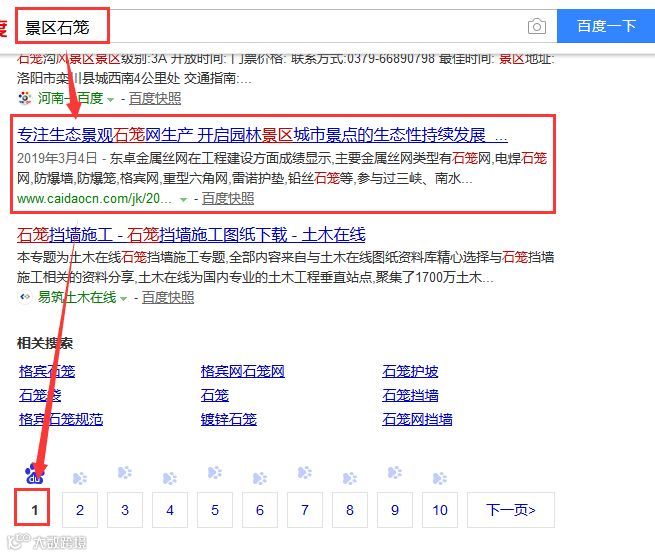Open 百度快照 link of caidaocn result
The height and width of the screenshot is (556, 655).
tap(228, 198)
